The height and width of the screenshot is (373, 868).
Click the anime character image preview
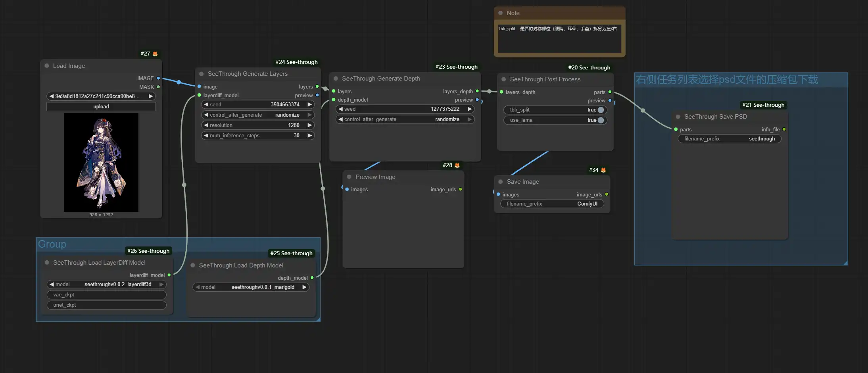pos(101,162)
